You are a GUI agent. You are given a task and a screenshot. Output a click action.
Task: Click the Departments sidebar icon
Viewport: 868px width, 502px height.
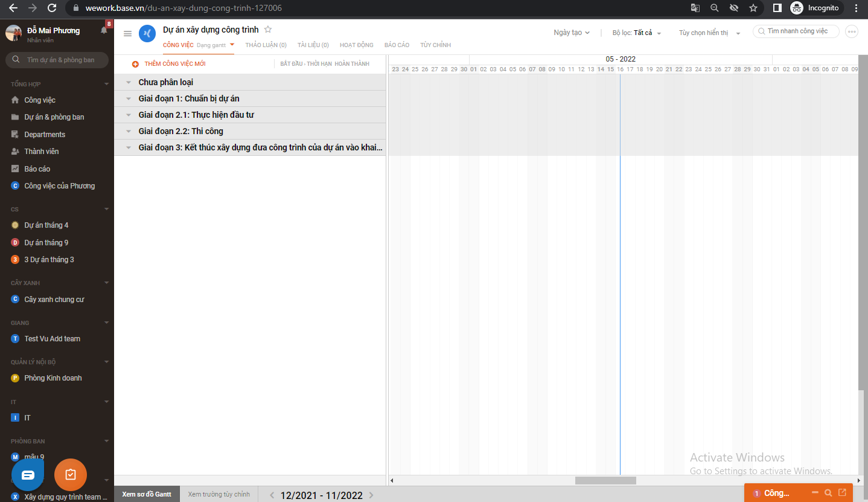pyautogui.click(x=15, y=134)
